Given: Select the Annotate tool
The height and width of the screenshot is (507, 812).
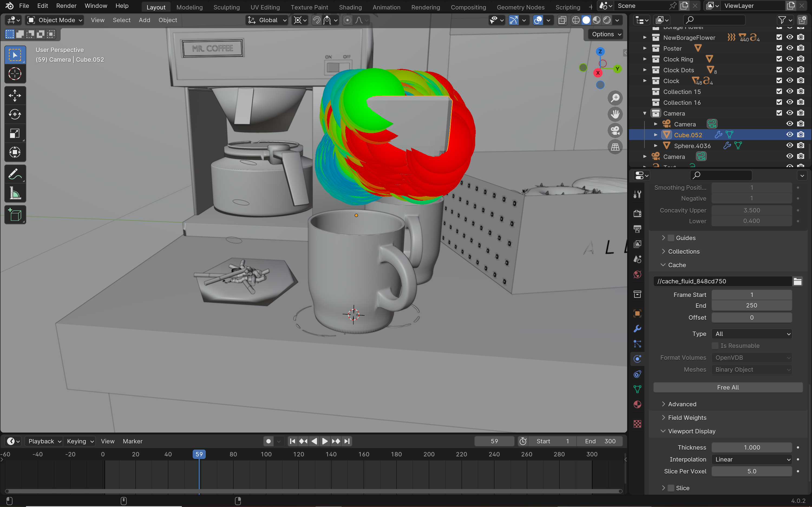Looking at the screenshot, I should coord(15,174).
